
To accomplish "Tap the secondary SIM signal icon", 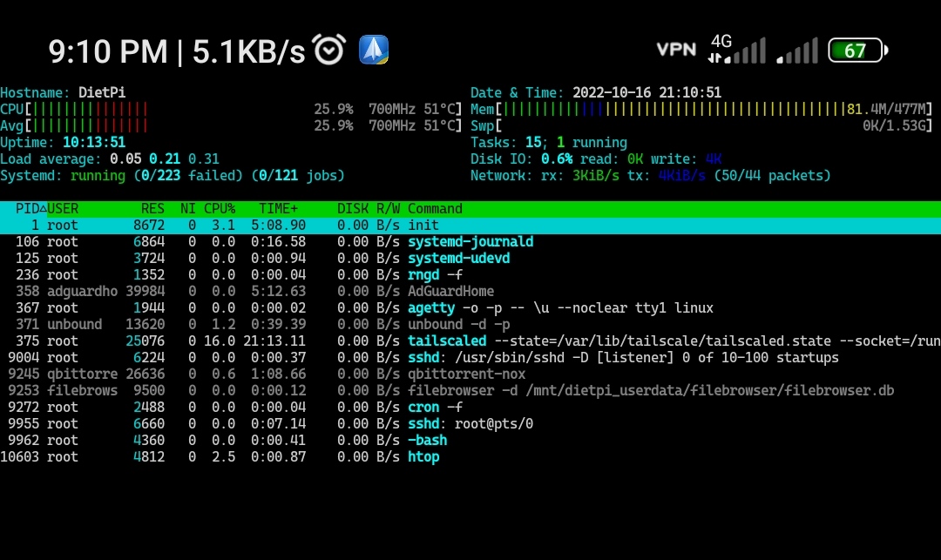I will pyautogui.click(x=797, y=51).
